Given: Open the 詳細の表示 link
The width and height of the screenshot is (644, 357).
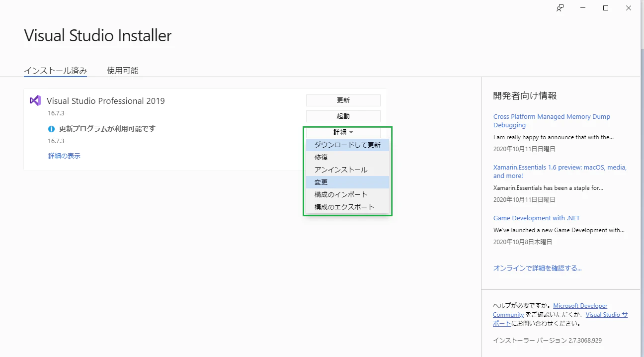Looking at the screenshot, I should [64, 156].
